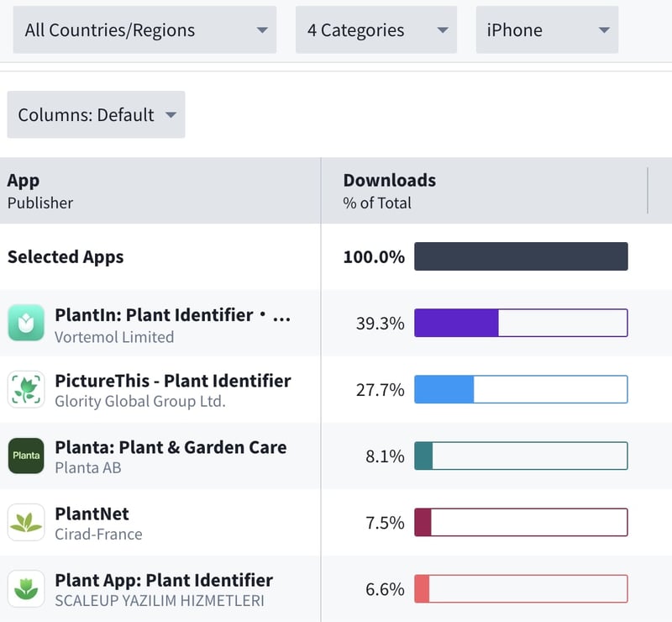The image size is (672, 622).
Task: Expand the 4 Categories dropdown
Action: [376, 30]
